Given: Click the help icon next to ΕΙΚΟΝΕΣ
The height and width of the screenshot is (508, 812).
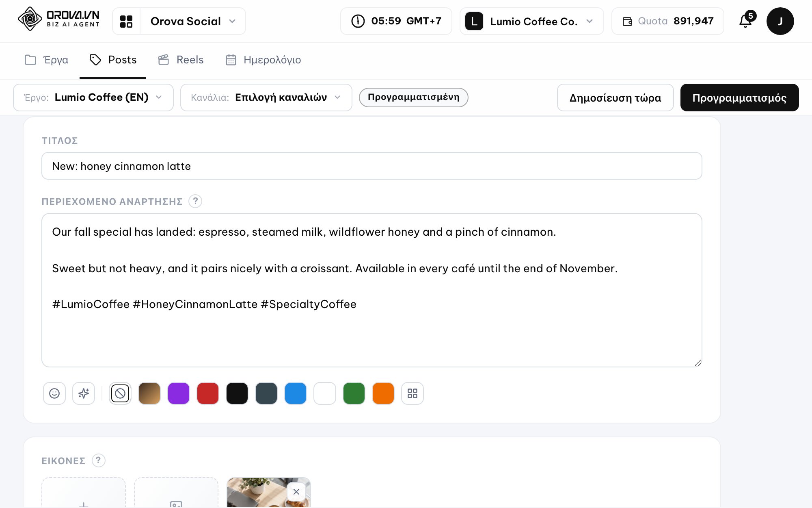Looking at the screenshot, I should pos(99,460).
